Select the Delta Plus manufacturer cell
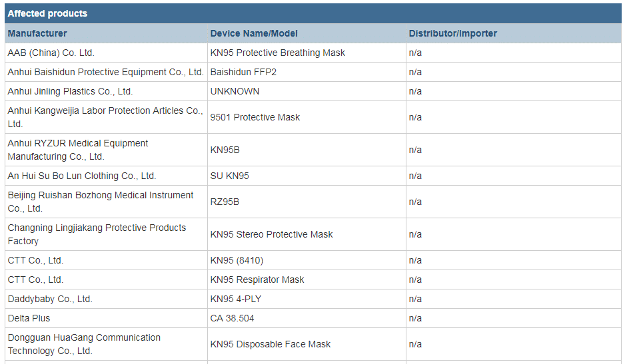 (106, 318)
